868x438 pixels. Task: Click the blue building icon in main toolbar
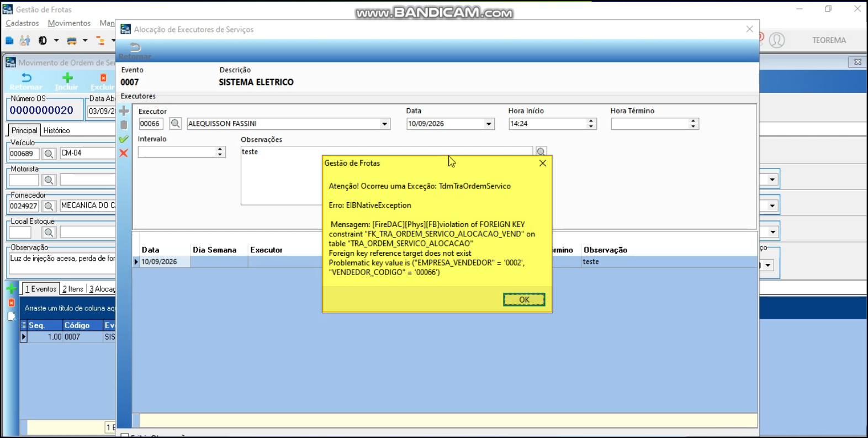[x=9, y=40]
